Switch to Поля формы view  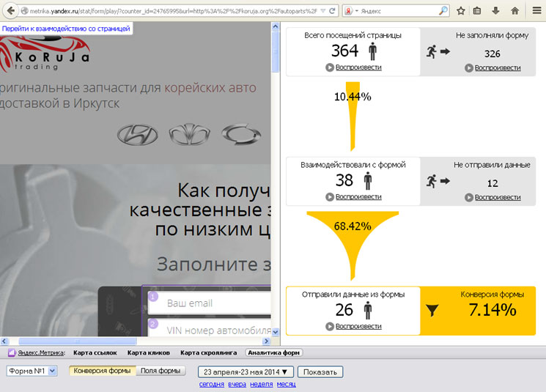click(161, 371)
